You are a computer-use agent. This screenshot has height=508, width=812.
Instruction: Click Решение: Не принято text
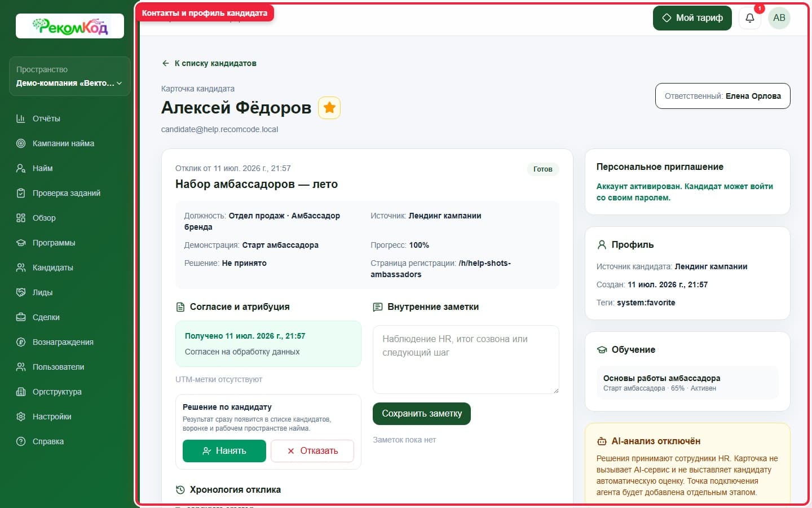226,263
